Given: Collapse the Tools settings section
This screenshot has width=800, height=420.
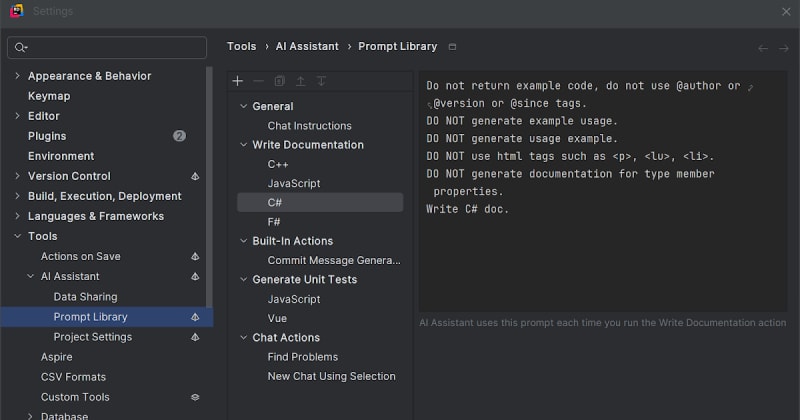Looking at the screenshot, I should [x=16, y=236].
